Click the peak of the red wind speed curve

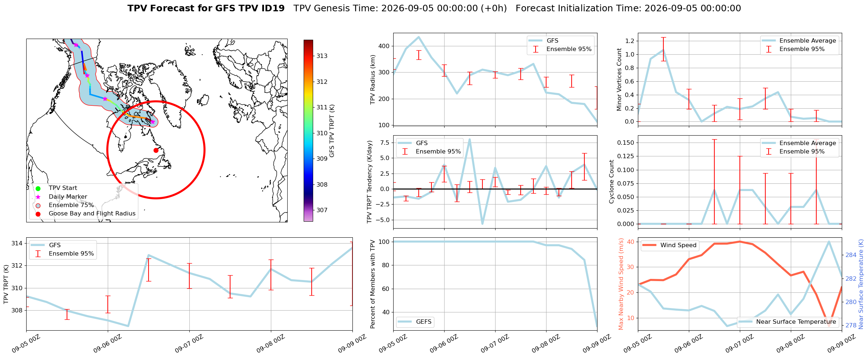tap(739, 241)
